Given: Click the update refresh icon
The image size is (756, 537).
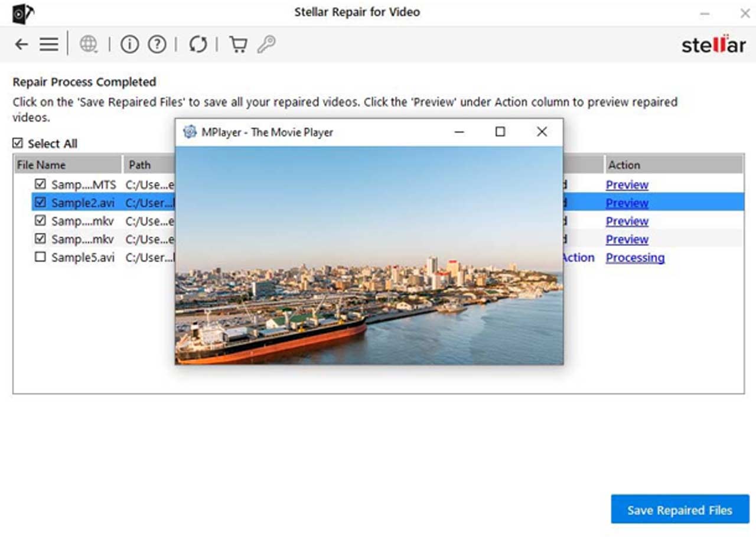Looking at the screenshot, I should click(x=198, y=44).
